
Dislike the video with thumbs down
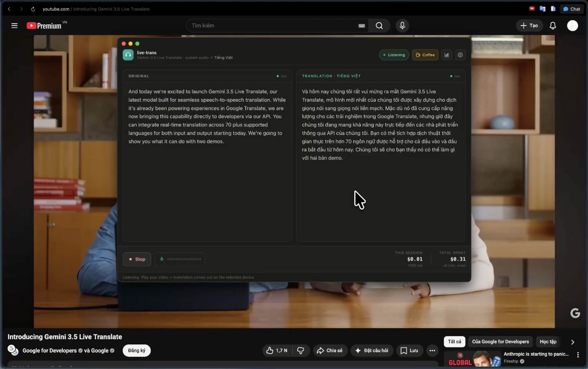pos(301,350)
